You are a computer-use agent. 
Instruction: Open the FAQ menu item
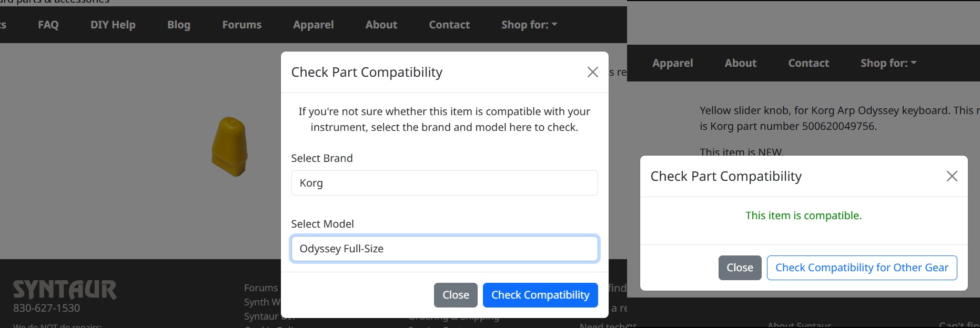[48, 25]
